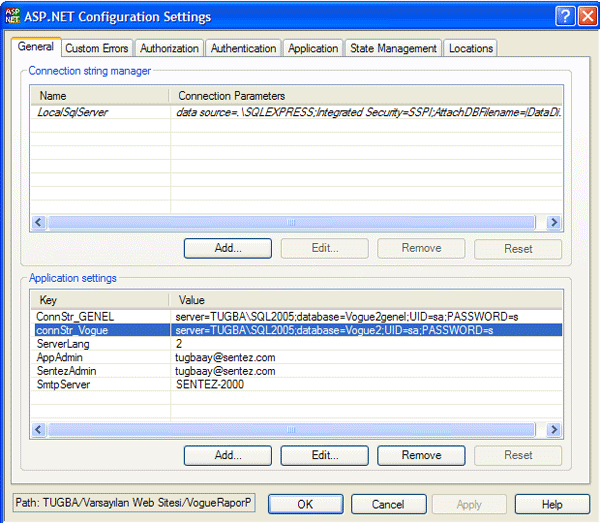Click the Value column header
This screenshot has height=523, width=600.
coord(365,300)
